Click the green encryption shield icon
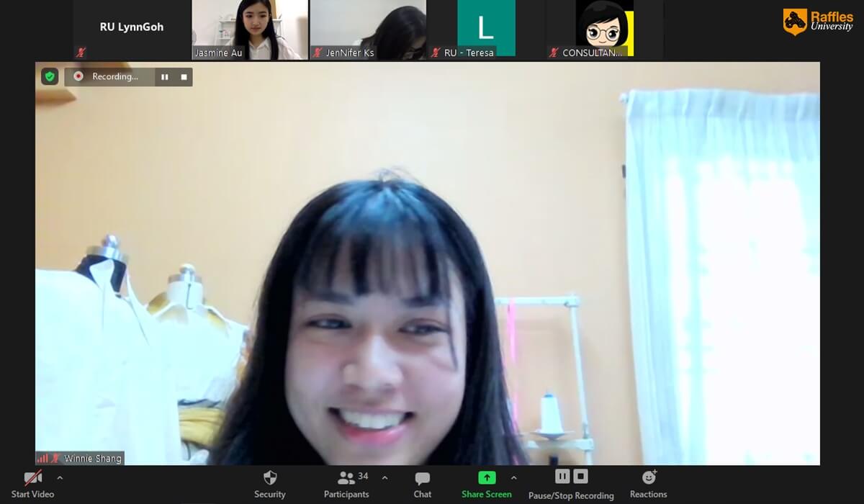The image size is (864, 504). [x=50, y=76]
